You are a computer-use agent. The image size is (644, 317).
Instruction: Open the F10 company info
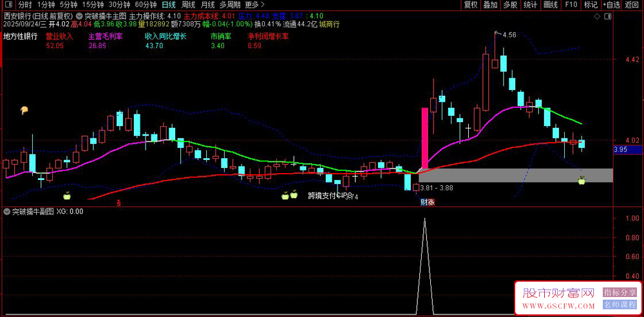click(x=570, y=5)
